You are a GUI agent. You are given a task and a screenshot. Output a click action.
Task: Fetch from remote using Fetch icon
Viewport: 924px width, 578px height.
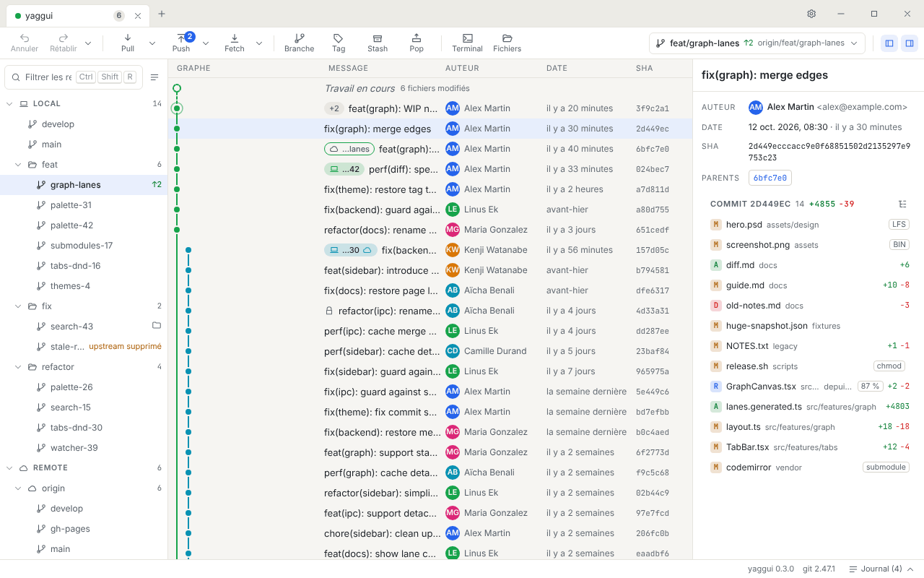(x=235, y=43)
